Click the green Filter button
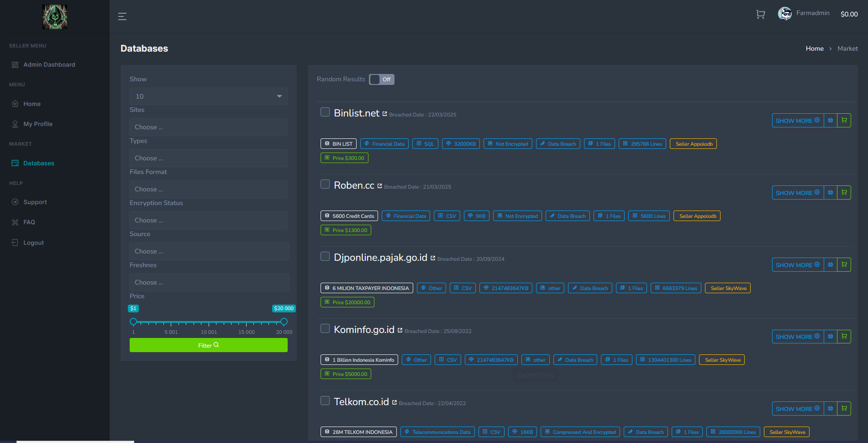Viewport: 868px width, 443px height. (209, 345)
